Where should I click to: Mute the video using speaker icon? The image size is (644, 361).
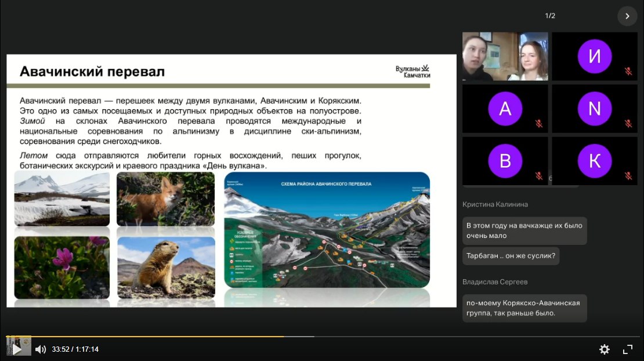41,349
